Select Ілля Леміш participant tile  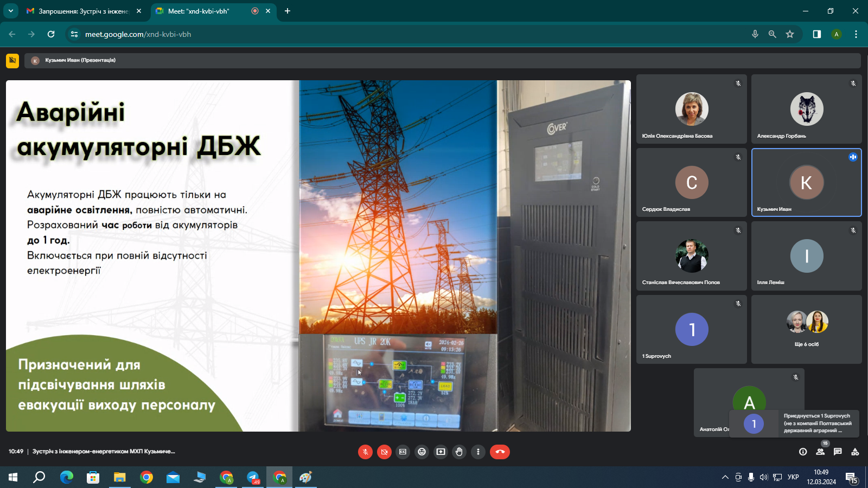[x=807, y=256]
